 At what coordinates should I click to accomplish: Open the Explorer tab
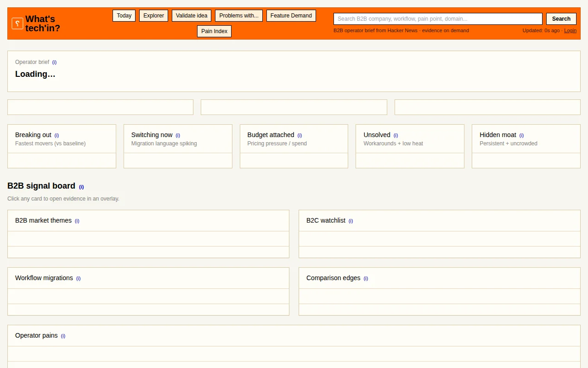click(x=153, y=16)
